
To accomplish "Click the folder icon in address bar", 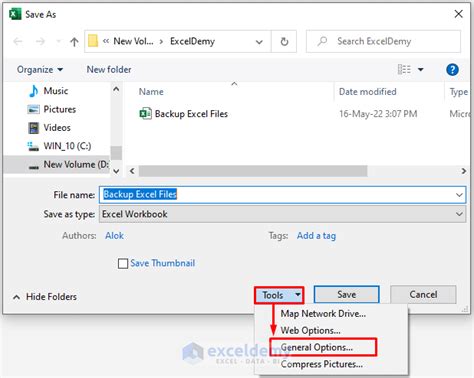I will point(93,41).
